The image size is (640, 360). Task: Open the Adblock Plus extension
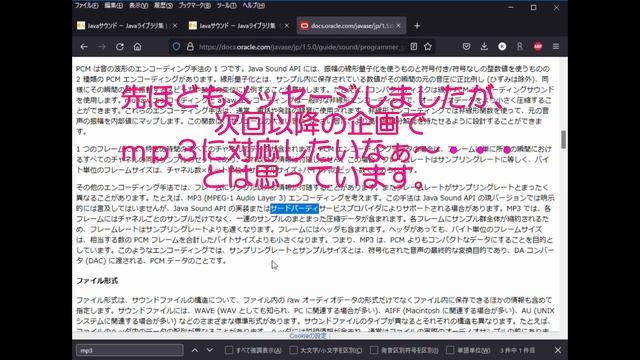pyautogui.click(x=538, y=47)
